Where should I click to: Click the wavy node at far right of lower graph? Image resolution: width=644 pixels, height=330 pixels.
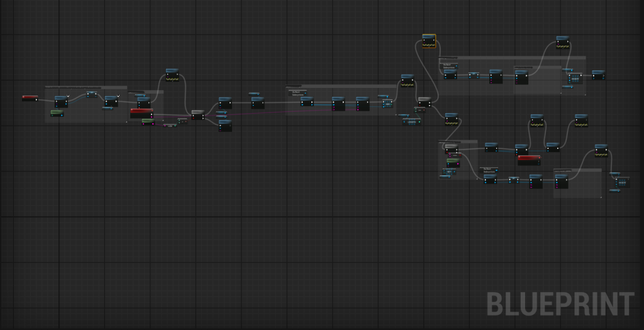pyautogui.click(x=601, y=150)
